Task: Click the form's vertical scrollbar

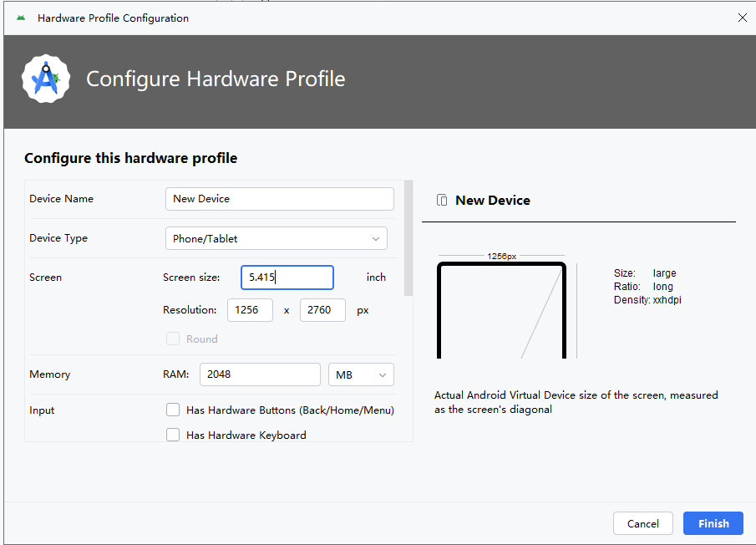Action: point(408,238)
